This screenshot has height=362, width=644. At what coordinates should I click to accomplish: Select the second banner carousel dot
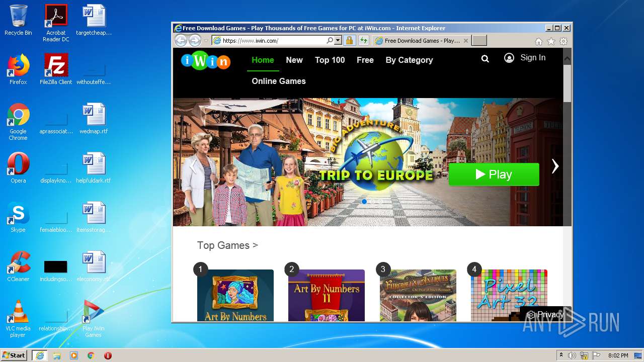(373, 202)
